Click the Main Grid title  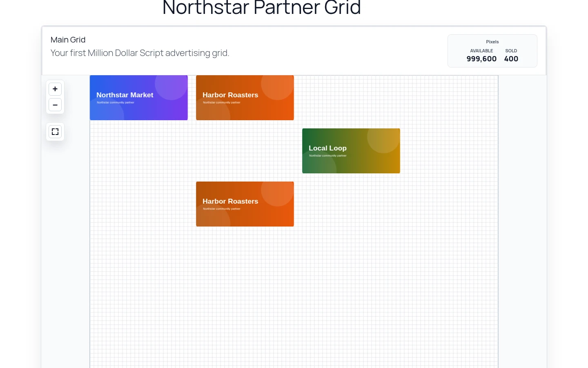[x=68, y=40]
